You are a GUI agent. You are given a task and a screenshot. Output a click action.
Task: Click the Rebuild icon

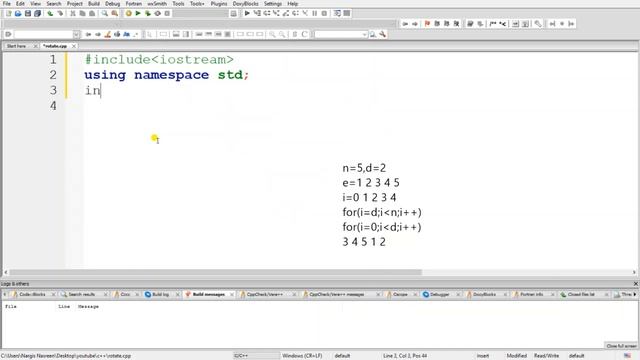[x=158, y=13]
